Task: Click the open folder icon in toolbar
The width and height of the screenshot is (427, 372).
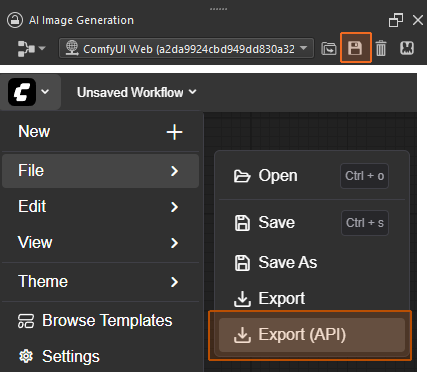Action: click(329, 49)
